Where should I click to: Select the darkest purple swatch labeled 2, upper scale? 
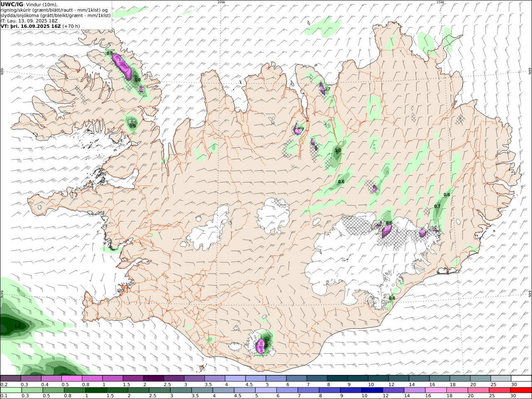click(153, 379)
